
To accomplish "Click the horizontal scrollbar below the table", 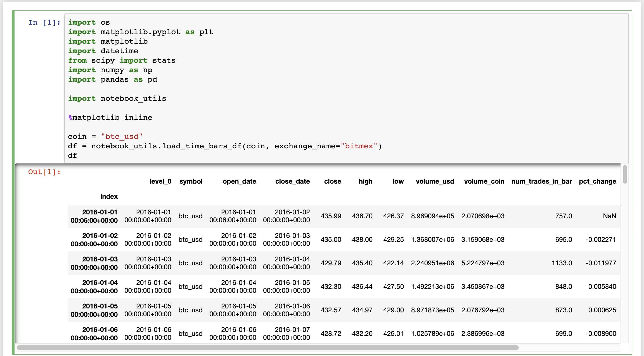I will (267, 348).
